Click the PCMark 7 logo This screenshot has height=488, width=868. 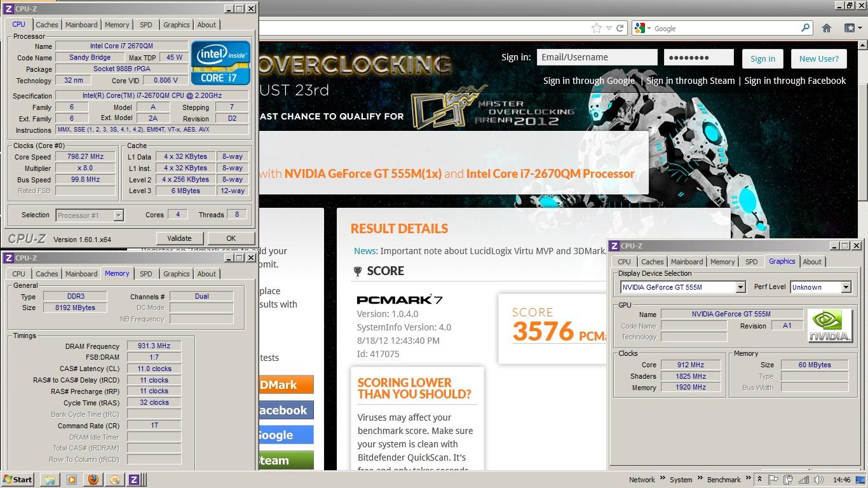pyautogui.click(x=400, y=299)
